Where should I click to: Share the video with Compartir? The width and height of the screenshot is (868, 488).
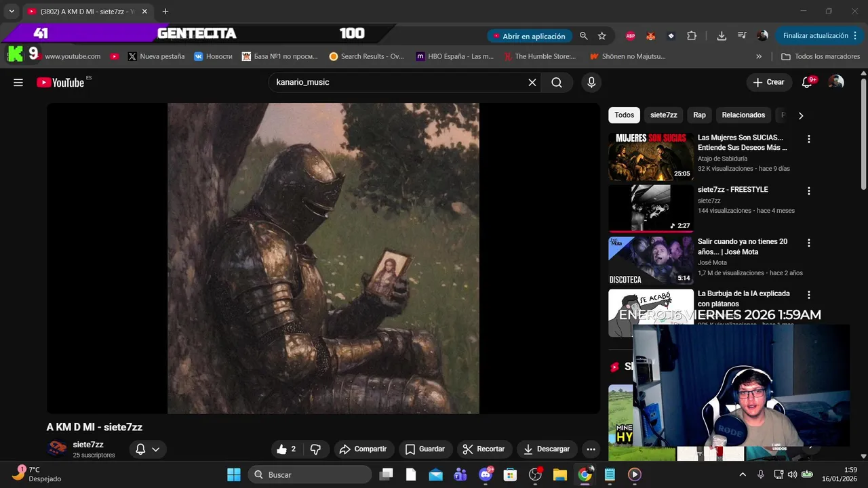click(x=363, y=449)
